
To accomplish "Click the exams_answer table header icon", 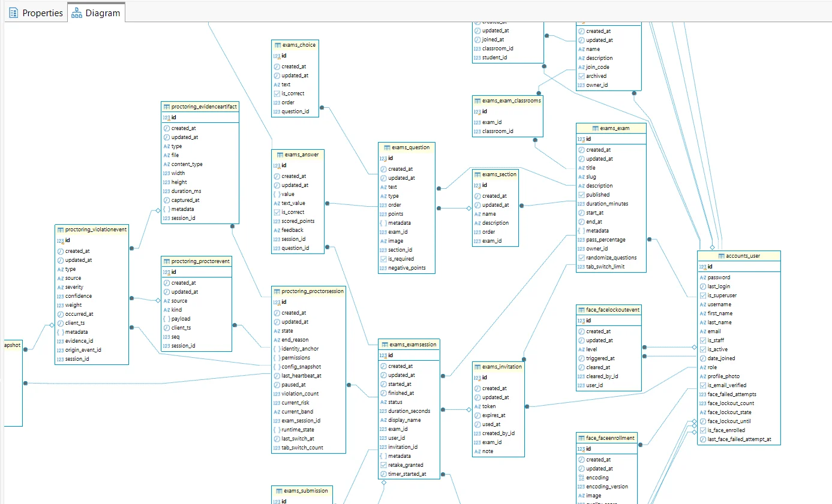I will coord(280,155).
